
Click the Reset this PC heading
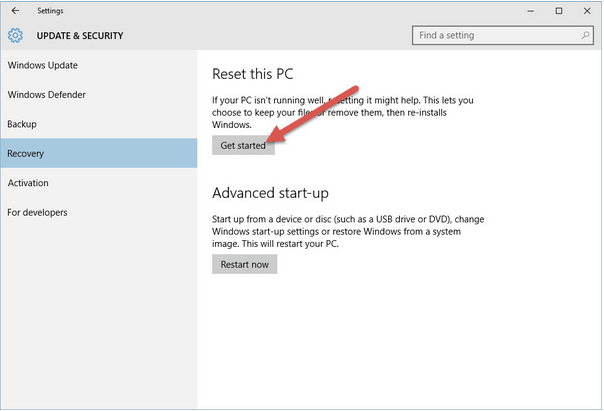[x=253, y=74]
